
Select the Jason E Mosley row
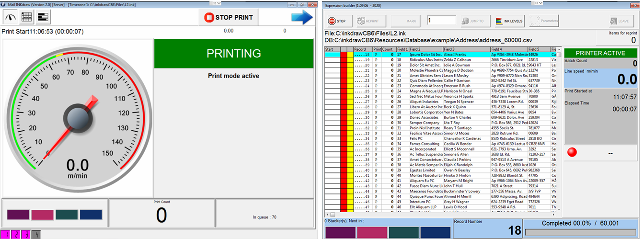(440, 76)
